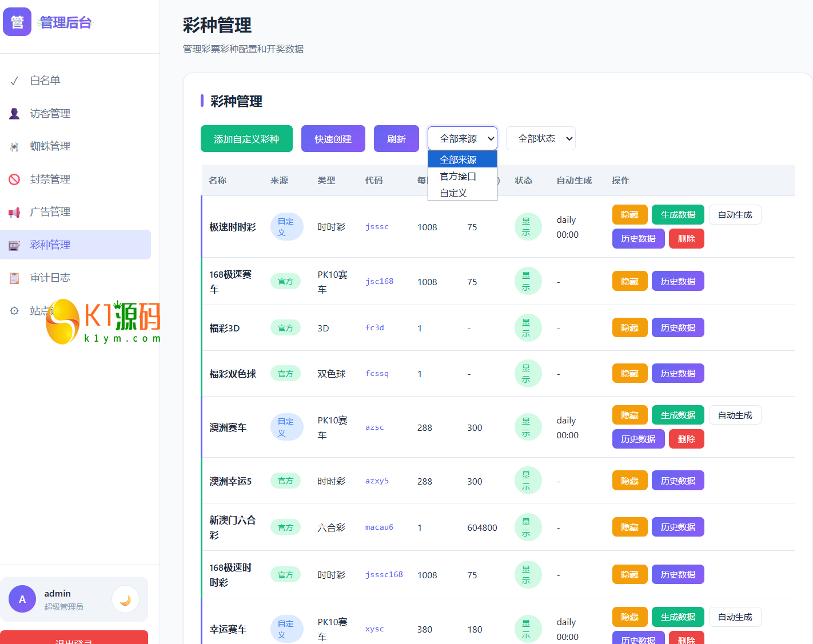Generate data for 澳洲赛车
This screenshot has width=813, height=644.
tap(678, 415)
